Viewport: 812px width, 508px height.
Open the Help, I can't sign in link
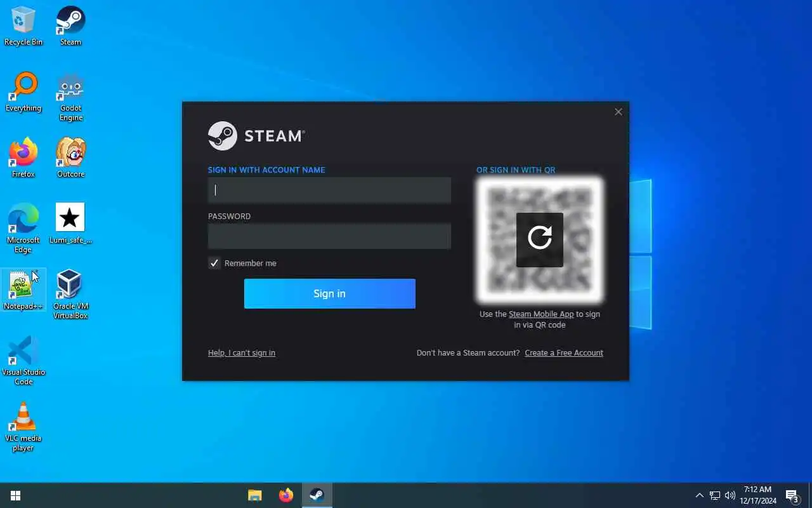pos(242,353)
